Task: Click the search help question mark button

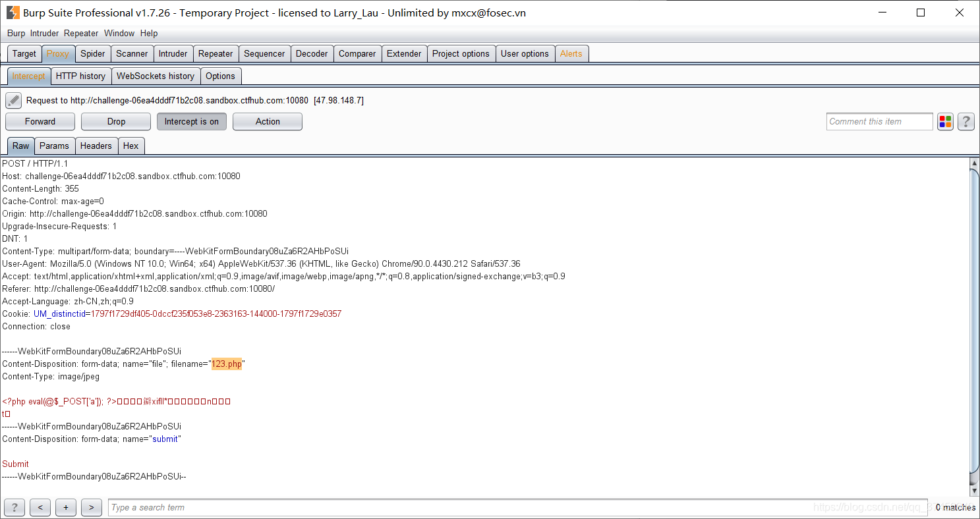Action: [x=14, y=507]
